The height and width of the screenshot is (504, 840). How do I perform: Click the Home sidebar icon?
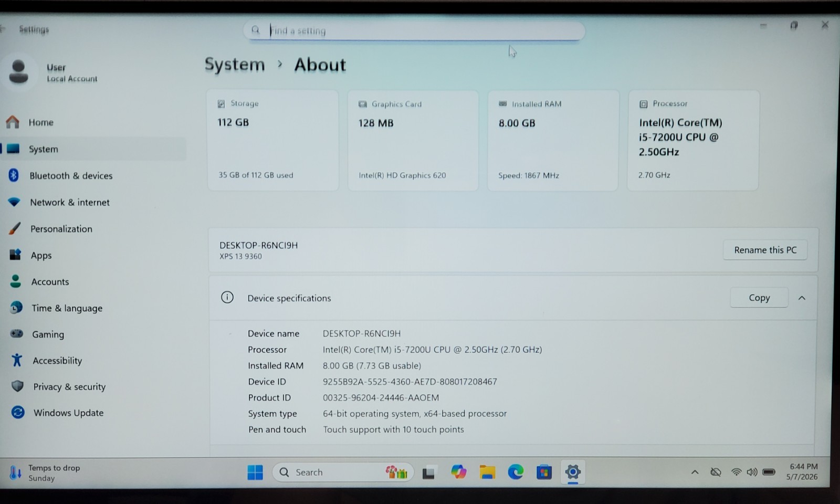point(13,122)
